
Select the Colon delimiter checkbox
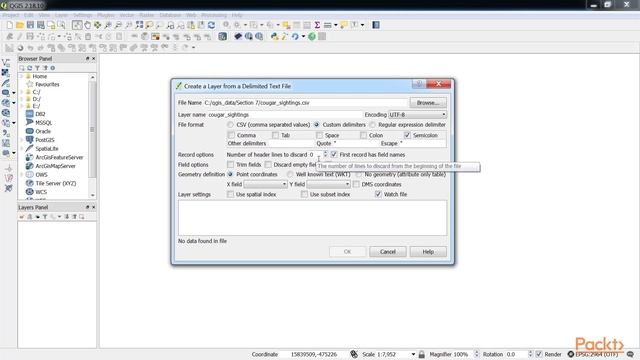363,135
